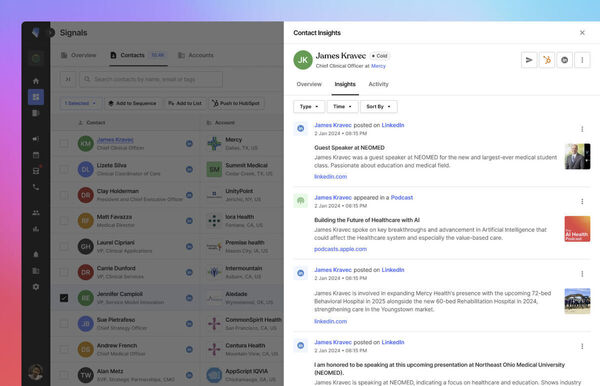Click the JK avatar in Contact Insights
The height and width of the screenshot is (386, 600).
(x=303, y=60)
